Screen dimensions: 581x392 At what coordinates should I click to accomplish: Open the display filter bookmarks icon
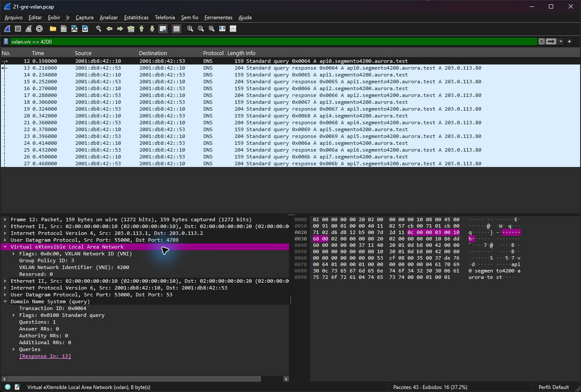click(x=6, y=41)
